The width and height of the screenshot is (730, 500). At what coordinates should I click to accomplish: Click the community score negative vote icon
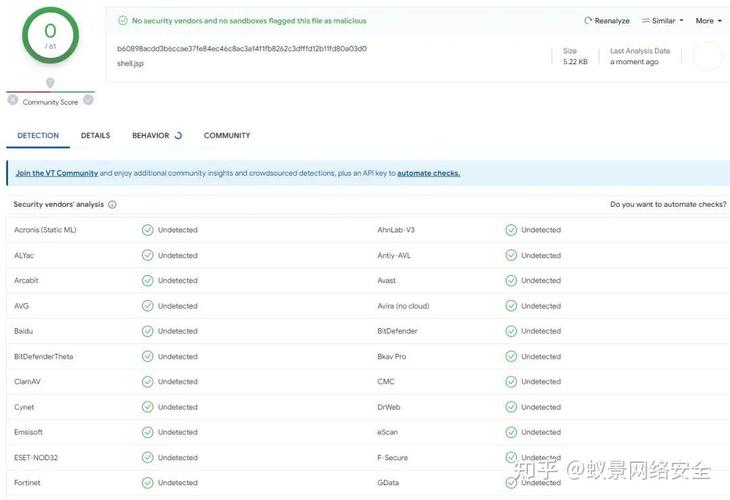(x=13, y=100)
